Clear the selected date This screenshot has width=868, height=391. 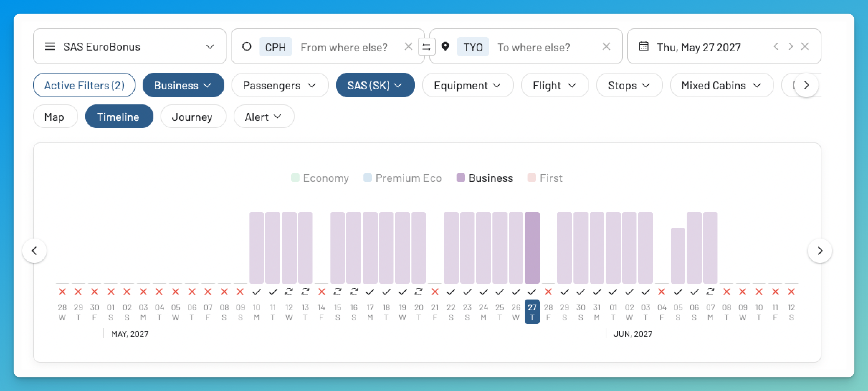tap(805, 47)
